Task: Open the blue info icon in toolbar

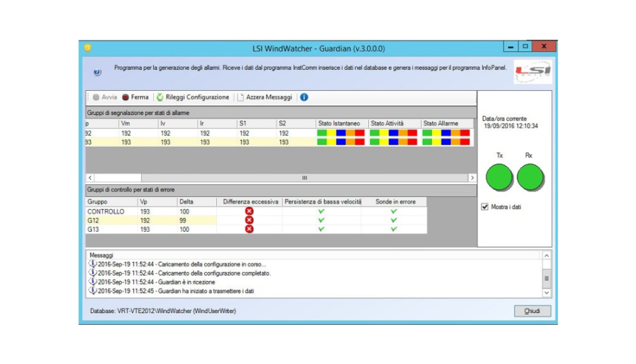Action: click(304, 97)
